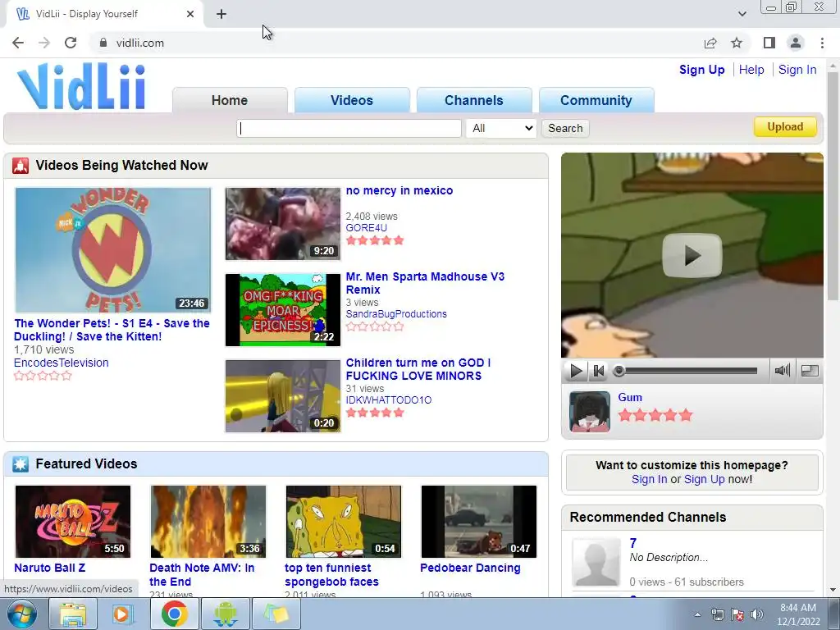Open the Help link
This screenshot has height=630, width=840.
pos(751,70)
